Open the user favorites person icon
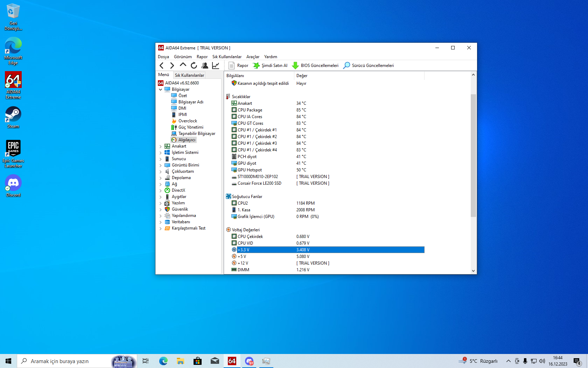 pyautogui.click(x=205, y=66)
